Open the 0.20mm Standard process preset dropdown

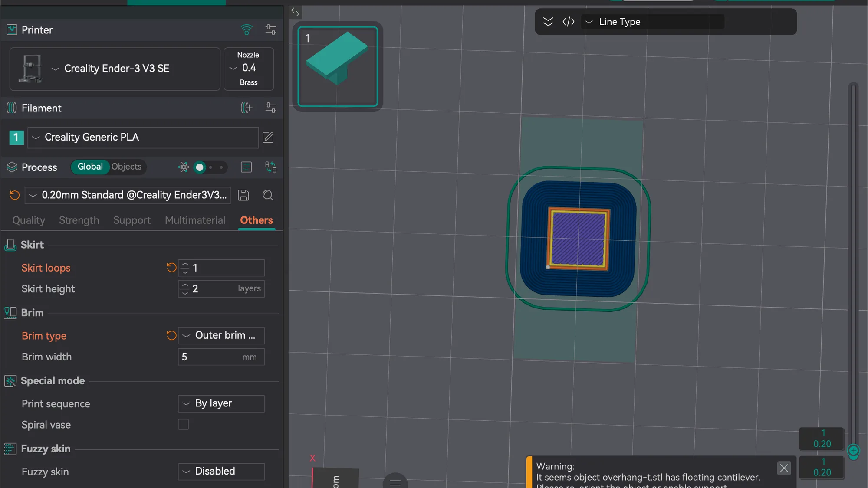click(128, 195)
